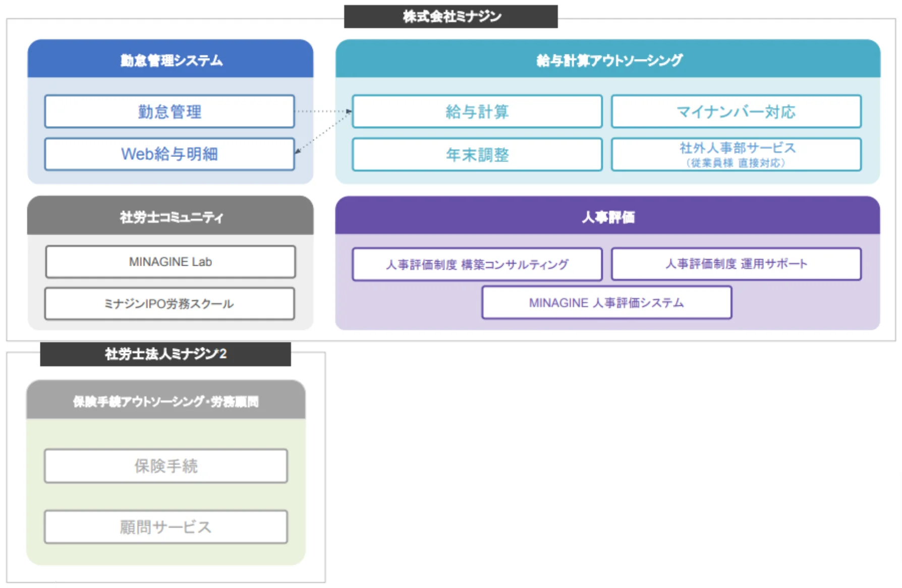Select the 社労士コミュニティ header

pyautogui.click(x=171, y=216)
